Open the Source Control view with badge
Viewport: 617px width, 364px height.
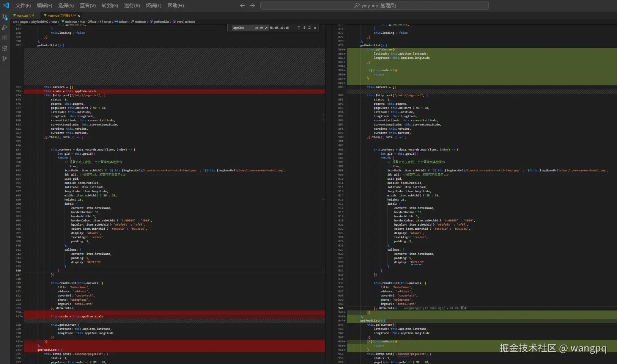tap(5, 17)
